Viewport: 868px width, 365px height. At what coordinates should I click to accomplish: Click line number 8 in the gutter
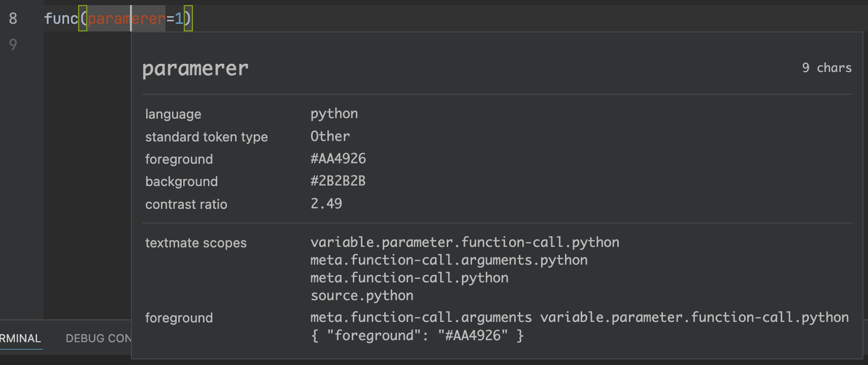click(x=13, y=19)
